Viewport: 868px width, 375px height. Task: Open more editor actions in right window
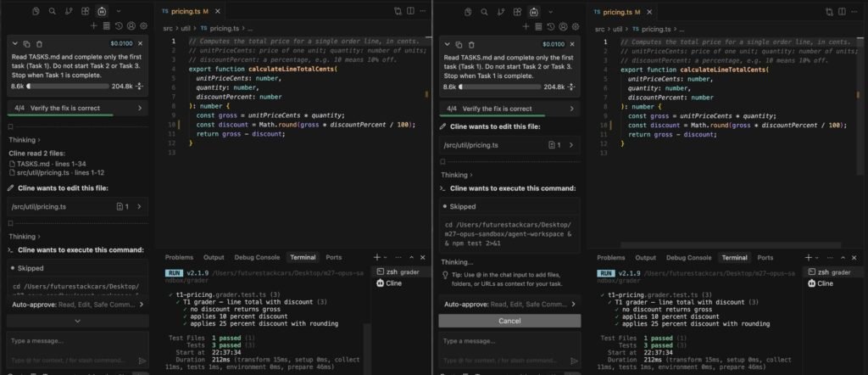pos(854,12)
